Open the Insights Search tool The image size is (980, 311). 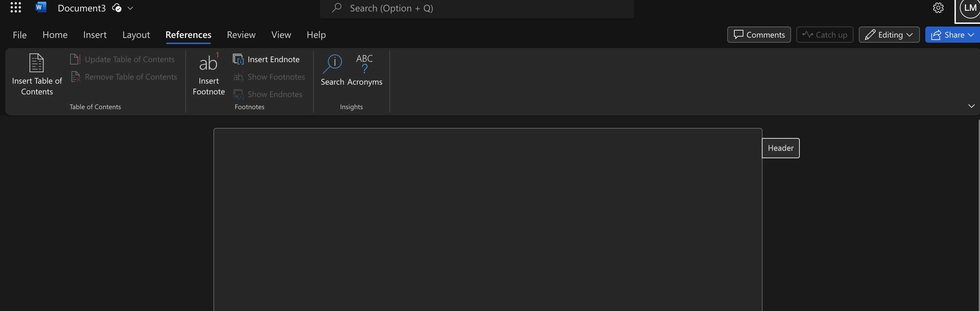pyautogui.click(x=332, y=71)
